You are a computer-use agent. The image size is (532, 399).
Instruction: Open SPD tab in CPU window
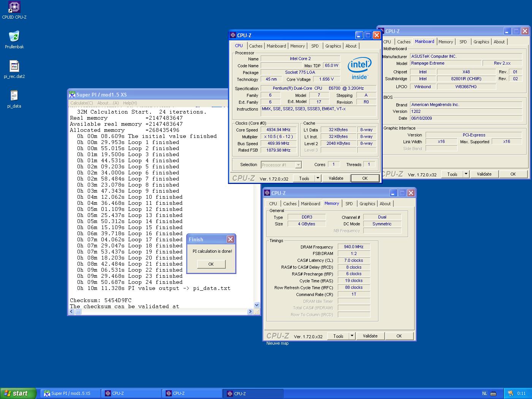pos(315,46)
